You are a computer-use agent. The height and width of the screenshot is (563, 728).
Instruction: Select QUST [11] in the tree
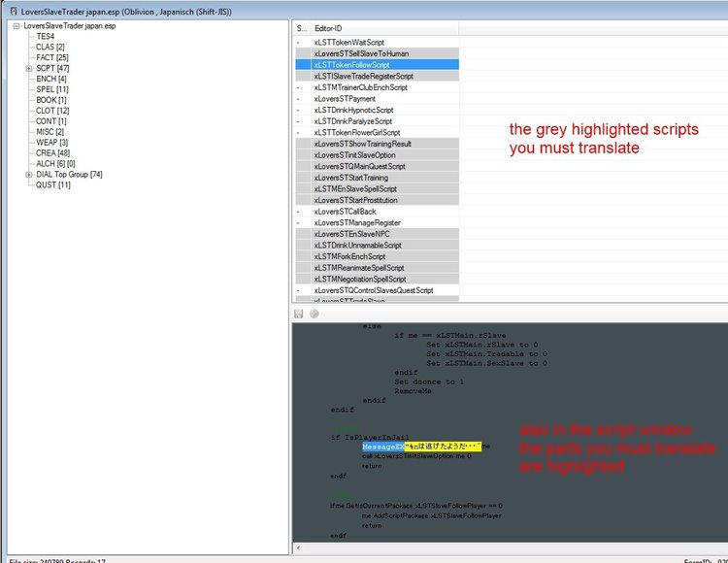(53, 184)
